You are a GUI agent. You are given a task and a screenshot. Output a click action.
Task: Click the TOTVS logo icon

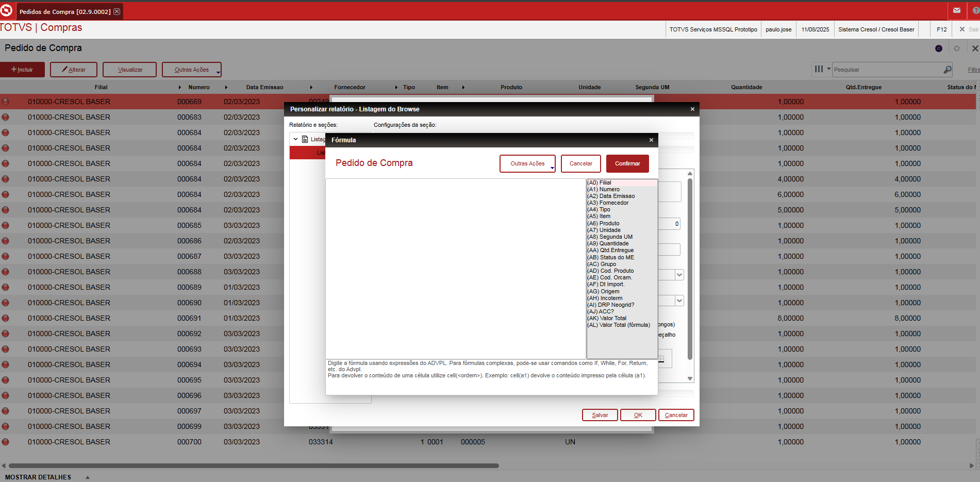[7, 10]
